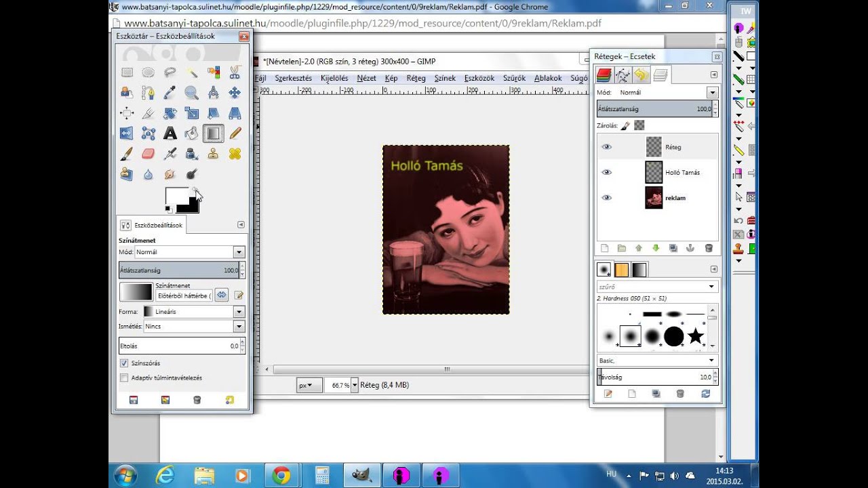Select the Crop tool
Screen dimensions: 868x488
pos(149,113)
